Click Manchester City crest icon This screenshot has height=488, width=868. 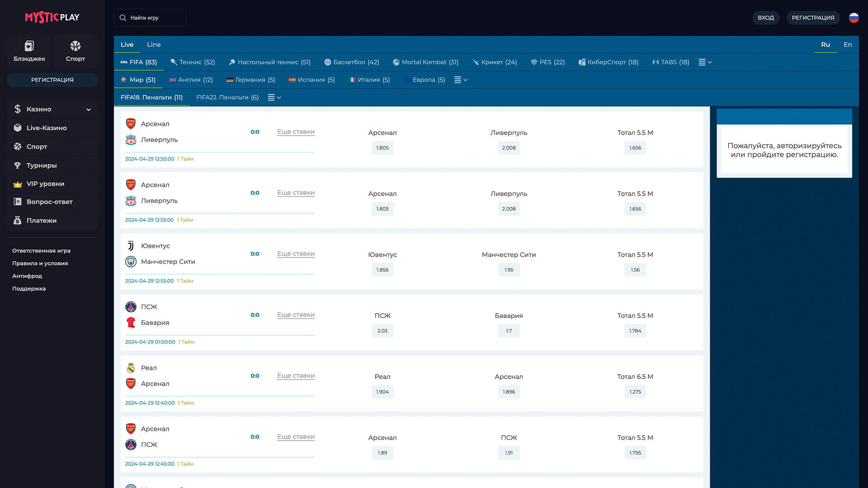click(131, 262)
